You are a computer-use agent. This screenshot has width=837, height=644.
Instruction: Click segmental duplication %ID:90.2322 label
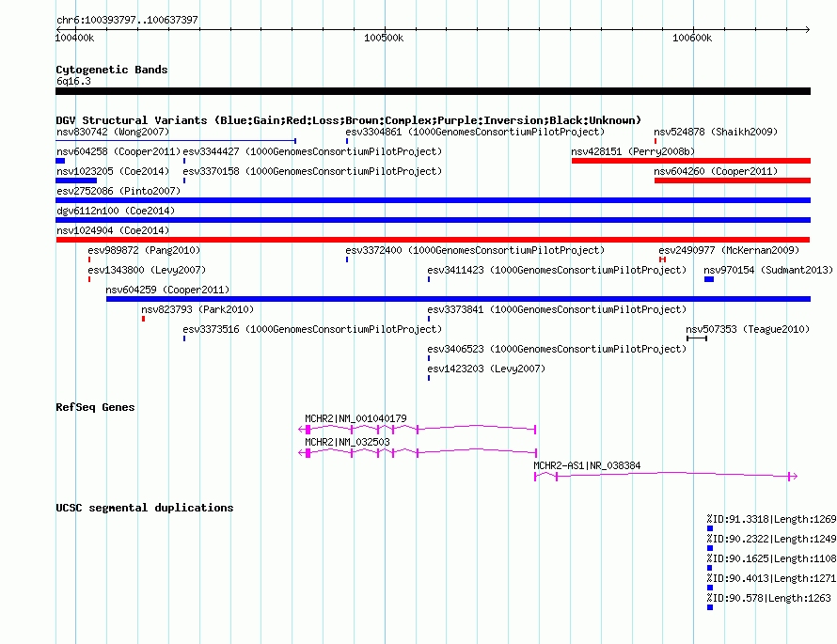click(771, 539)
